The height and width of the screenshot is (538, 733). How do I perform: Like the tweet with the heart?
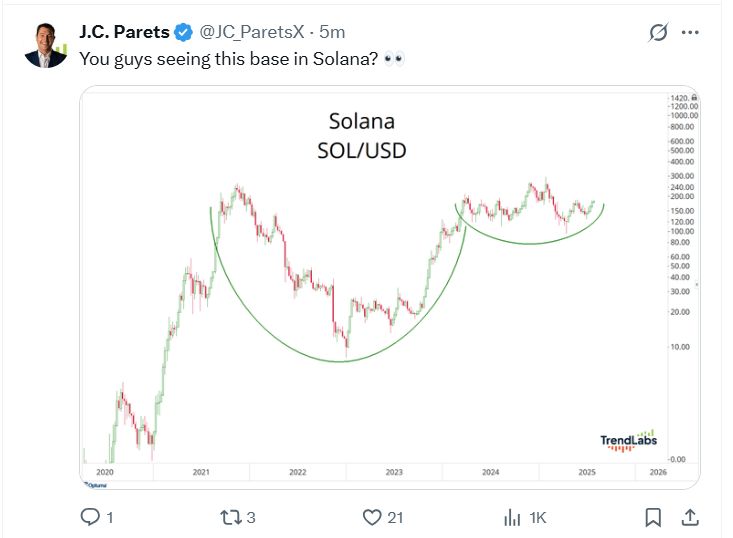tap(371, 517)
